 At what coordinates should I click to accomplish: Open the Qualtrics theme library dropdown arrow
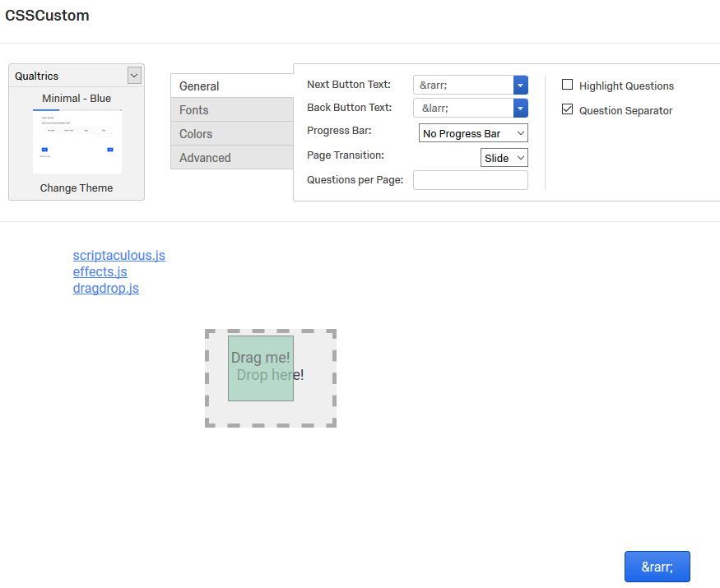(x=134, y=76)
